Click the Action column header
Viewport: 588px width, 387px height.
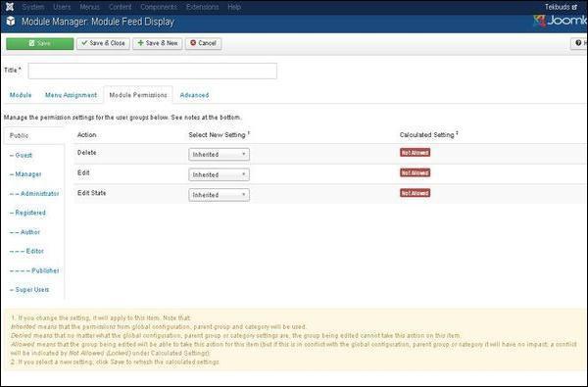(86, 135)
